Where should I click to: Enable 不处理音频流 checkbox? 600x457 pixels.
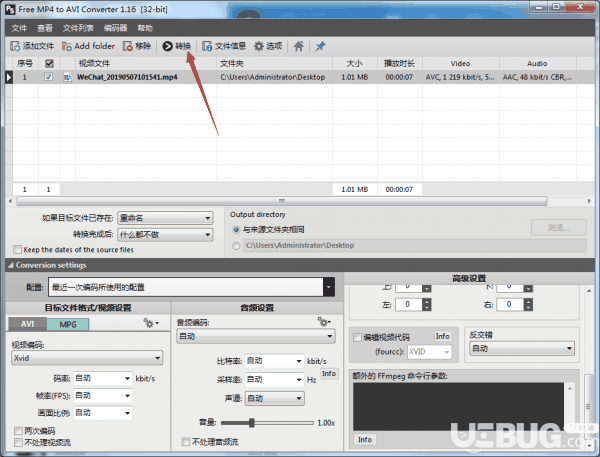coord(186,442)
